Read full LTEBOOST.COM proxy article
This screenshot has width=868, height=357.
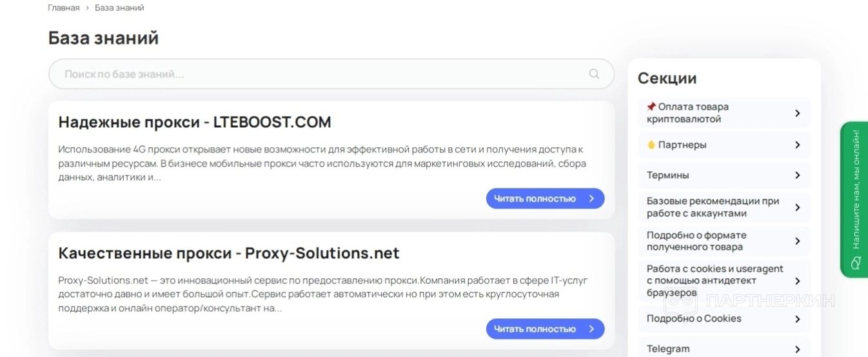[x=535, y=199]
